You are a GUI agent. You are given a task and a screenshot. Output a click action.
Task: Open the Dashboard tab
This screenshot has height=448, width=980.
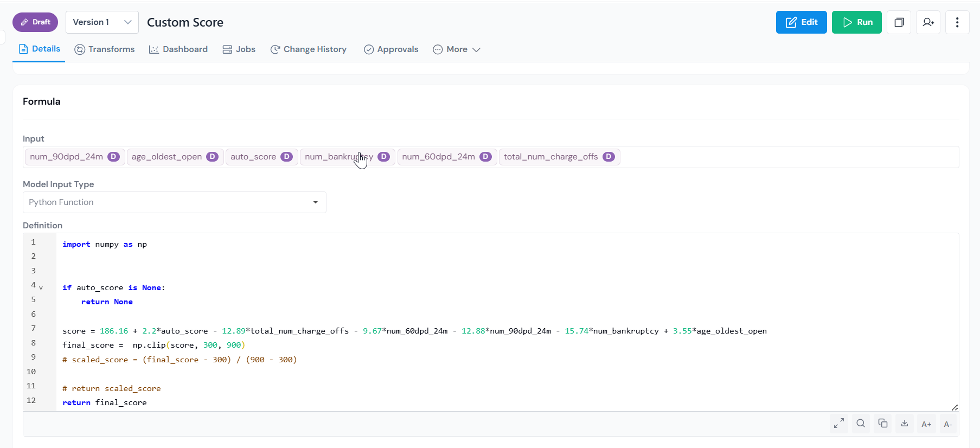(178, 49)
